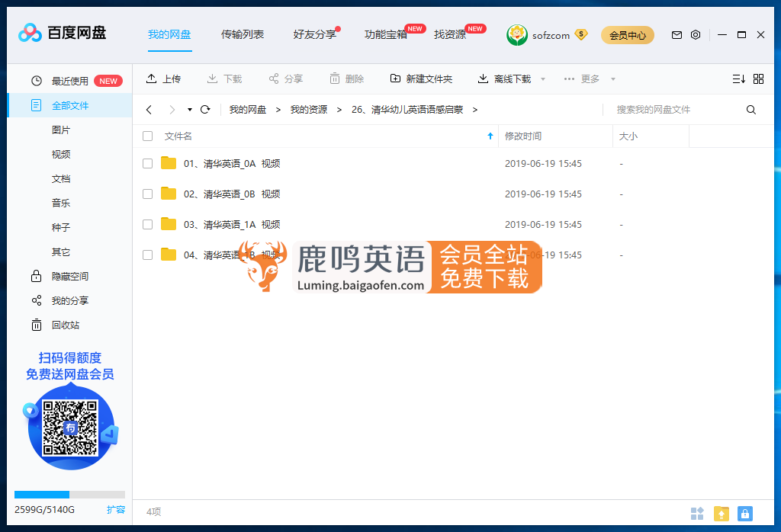Click the storage usage progress bar
The width and height of the screenshot is (781, 532).
[x=69, y=495]
